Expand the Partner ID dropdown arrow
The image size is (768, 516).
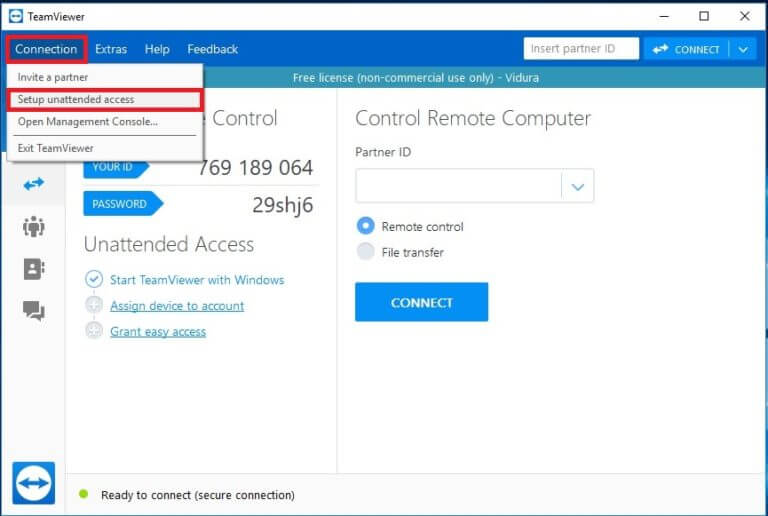tap(578, 186)
